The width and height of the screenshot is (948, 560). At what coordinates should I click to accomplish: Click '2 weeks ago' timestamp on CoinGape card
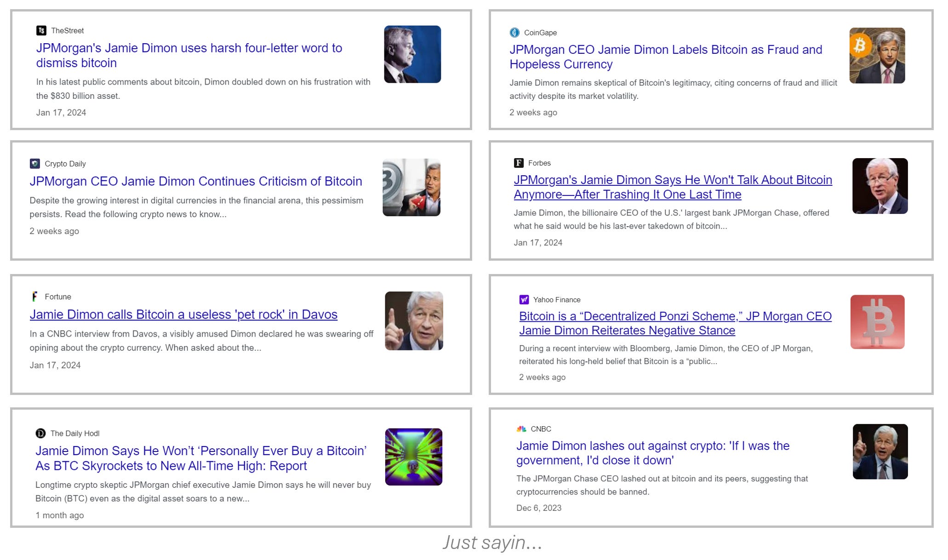(533, 112)
